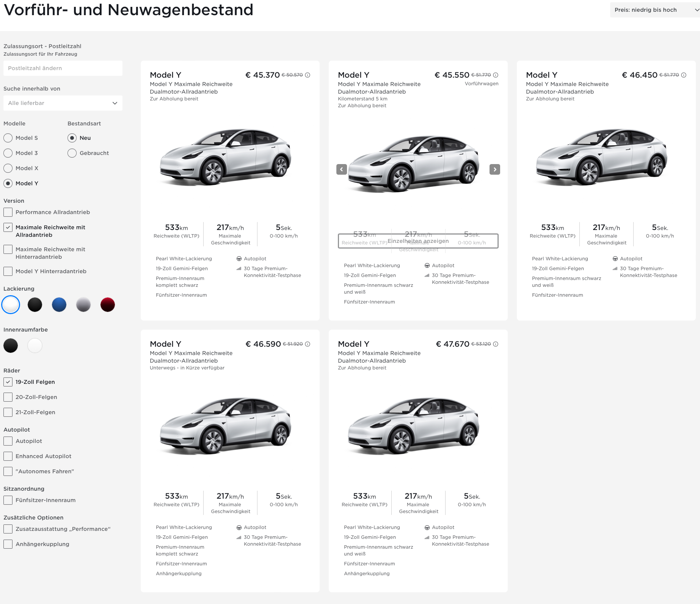This screenshot has height=604, width=700.
Task: Uncheck the 19-Zoll Felgen filter
Action: [8, 382]
